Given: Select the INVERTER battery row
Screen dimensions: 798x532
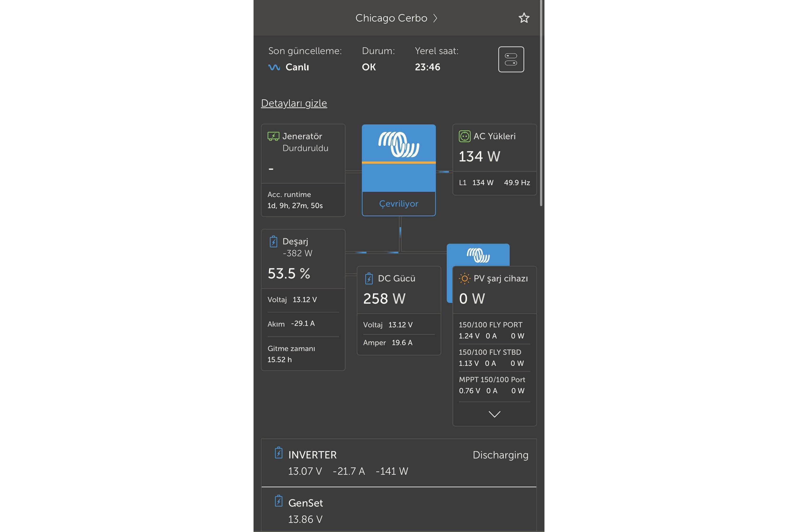Looking at the screenshot, I should [399, 463].
